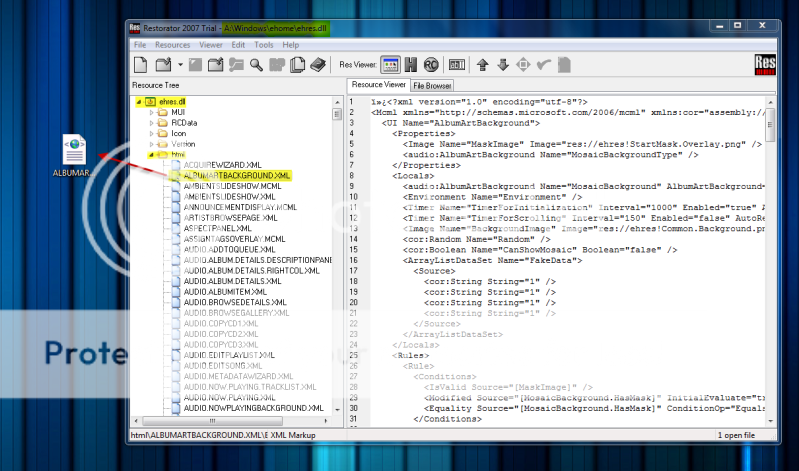Screen dimensions: 799x471
Task: Toggle the ab| edit mode icon
Action: coord(457,65)
